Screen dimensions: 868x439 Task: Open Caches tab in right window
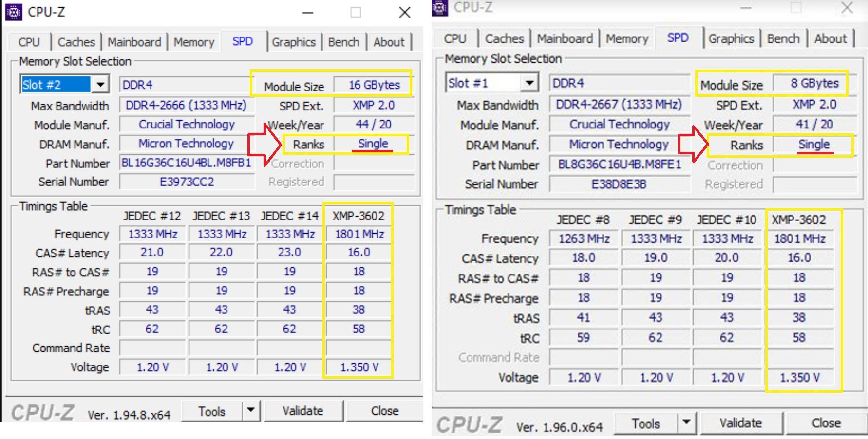(x=504, y=38)
